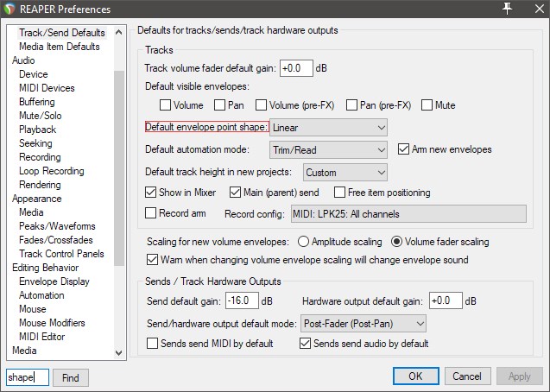Viewport: 550px width, 392px height.
Task: Go to MIDI Devices page
Action: (47, 88)
